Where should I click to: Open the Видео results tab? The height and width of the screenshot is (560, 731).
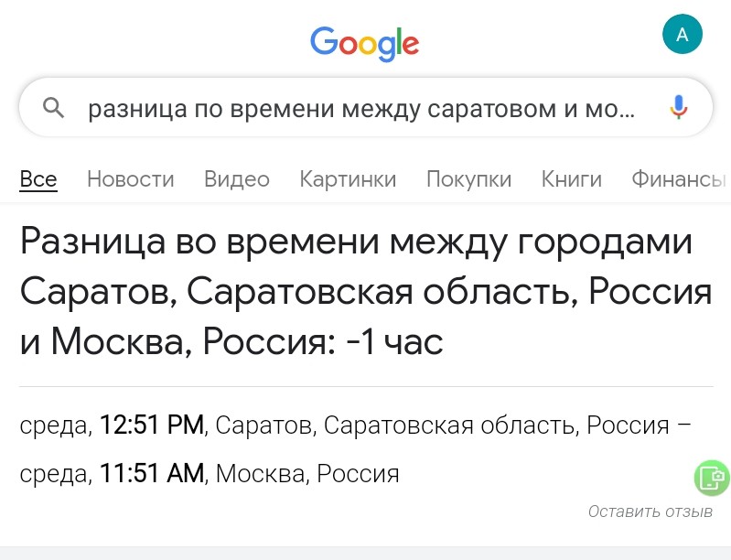(x=236, y=179)
